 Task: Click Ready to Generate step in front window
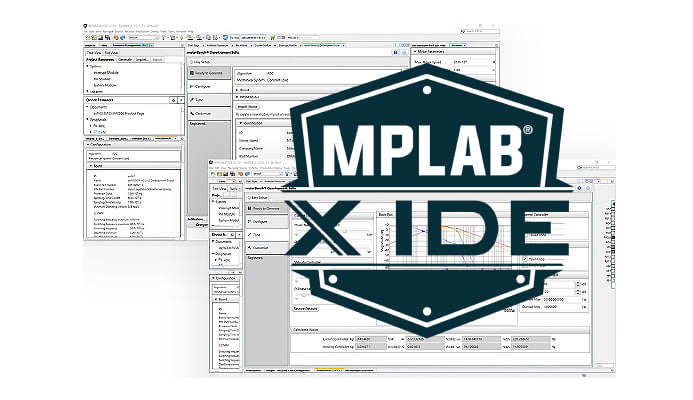point(267,208)
